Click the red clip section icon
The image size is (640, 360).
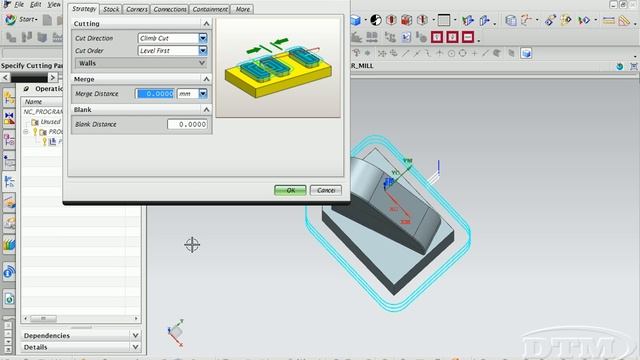pos(391,20)
